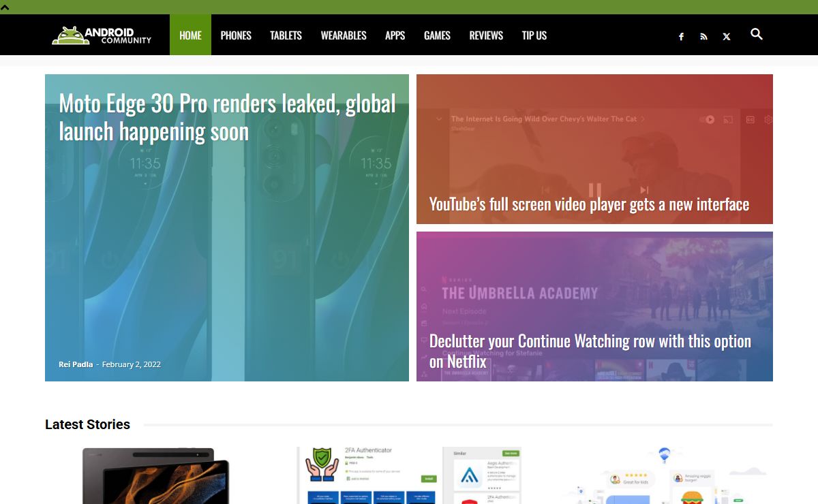Click the search magnifier icon
This screenshot has height=504, width=818.
coord(757,34)
